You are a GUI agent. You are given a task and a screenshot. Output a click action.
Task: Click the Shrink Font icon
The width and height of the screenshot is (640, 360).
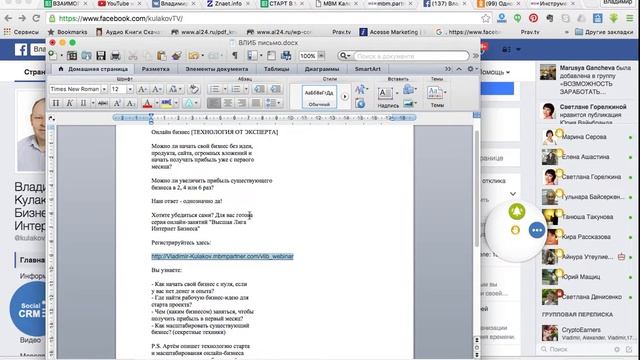(157, 89)
